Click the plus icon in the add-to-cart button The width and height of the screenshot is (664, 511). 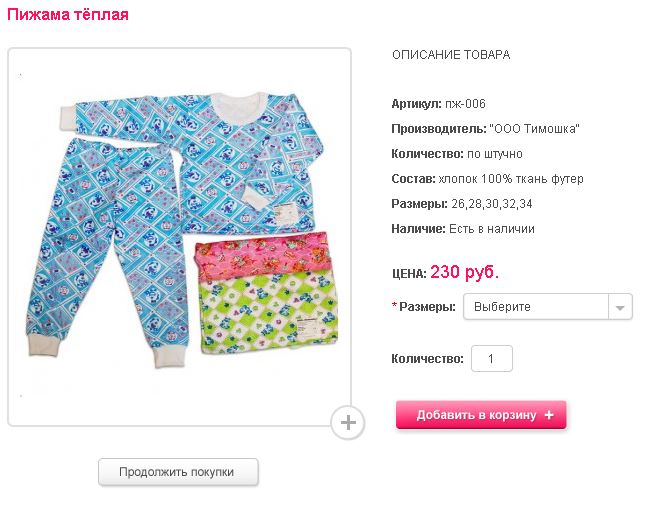pos(550,415)
